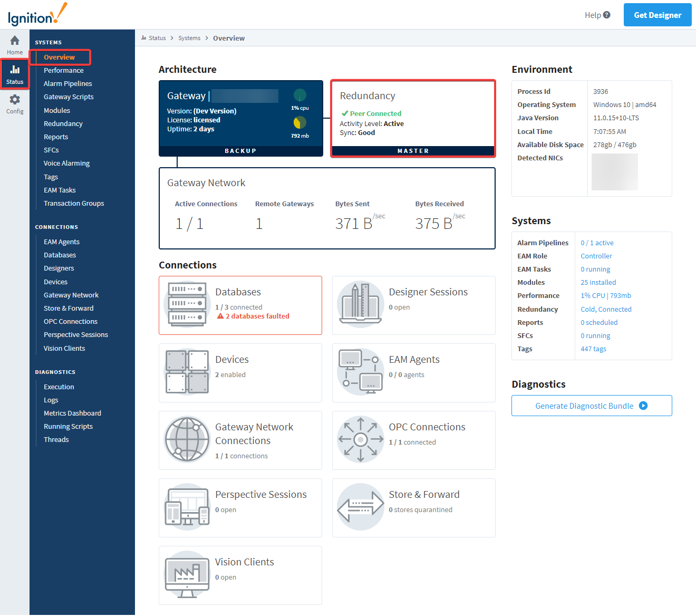The width and height of the screenshot is (696, 616).
Task: Open Gateway Scripts page
Action: 69,97
